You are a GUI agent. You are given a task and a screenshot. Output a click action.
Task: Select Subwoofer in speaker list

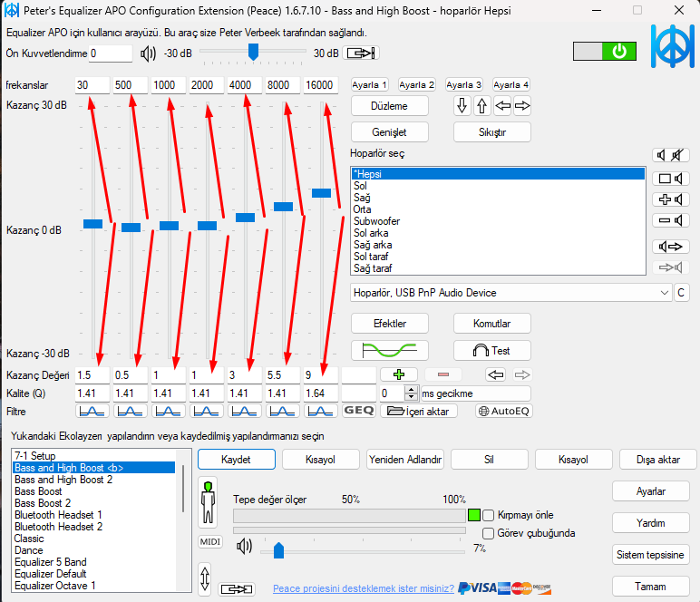click(x=498, y=221)
